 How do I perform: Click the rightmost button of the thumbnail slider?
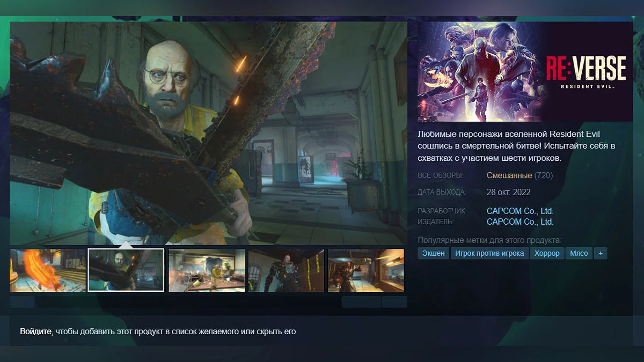pyautogui.click(x=394, y=302)
